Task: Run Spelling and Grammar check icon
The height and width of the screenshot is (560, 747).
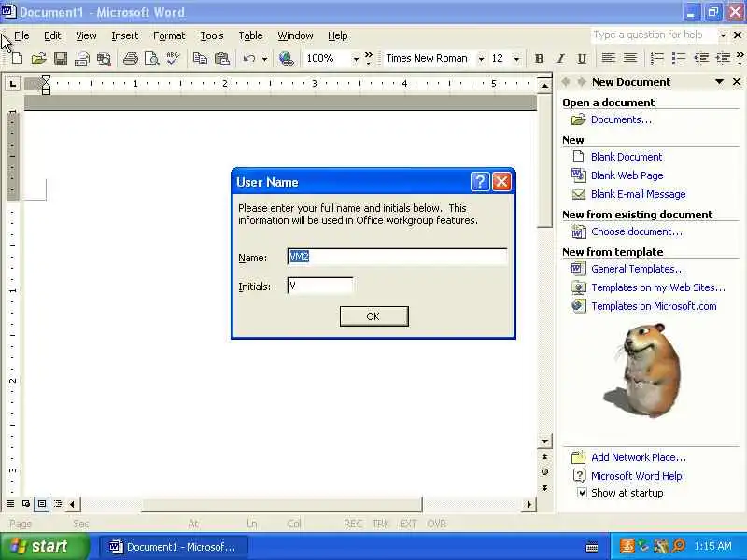Action: click(x=173, y=59)
